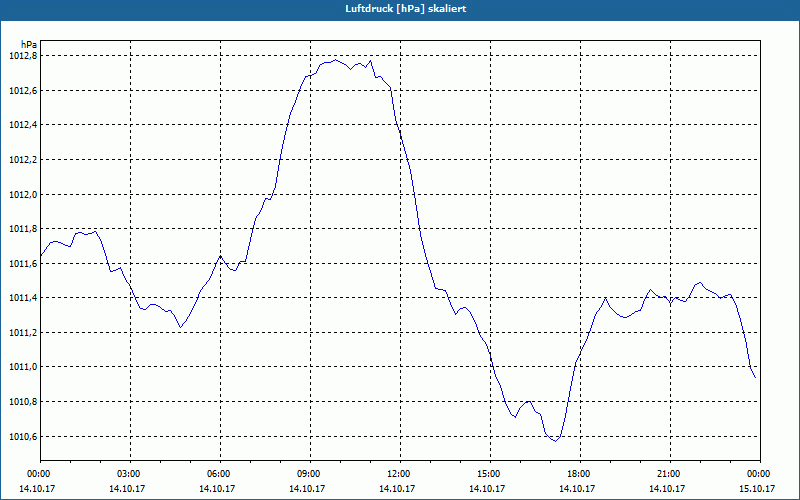
Task: Select the 06:00 time axis label
Action: coord(217,474)
